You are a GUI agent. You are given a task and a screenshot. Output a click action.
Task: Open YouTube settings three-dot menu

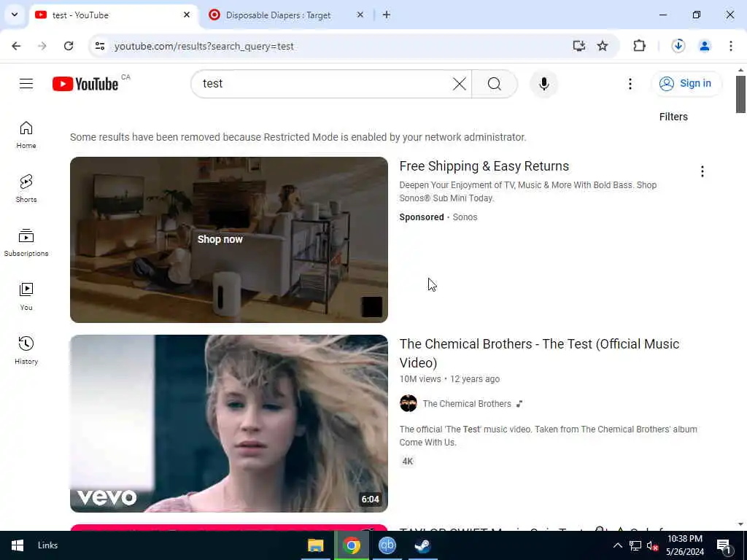[x=630, y=84]
